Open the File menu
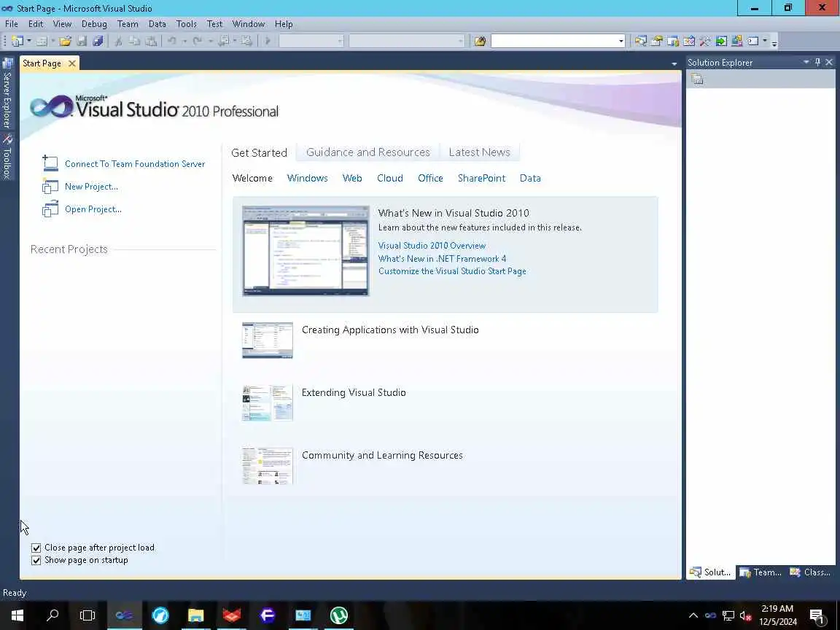Image resolution: width=840 pixels, height=630 pixels. click(x=11, y=23)
